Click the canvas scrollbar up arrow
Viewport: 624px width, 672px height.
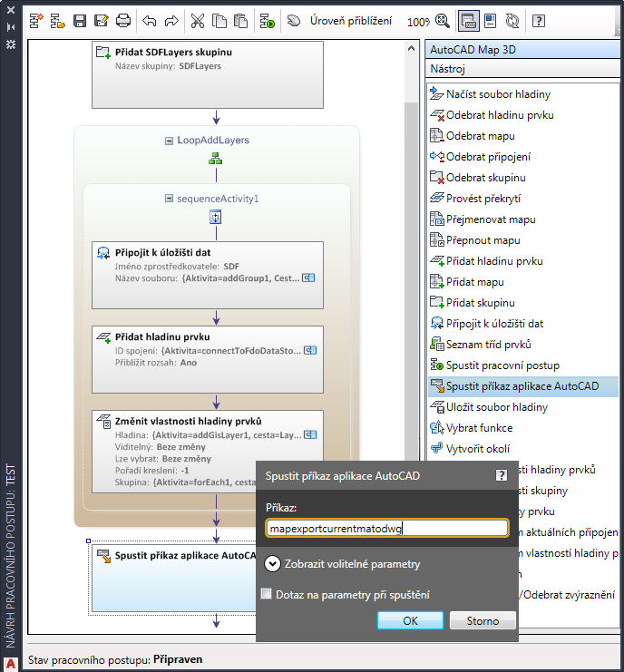coord(411,49)
